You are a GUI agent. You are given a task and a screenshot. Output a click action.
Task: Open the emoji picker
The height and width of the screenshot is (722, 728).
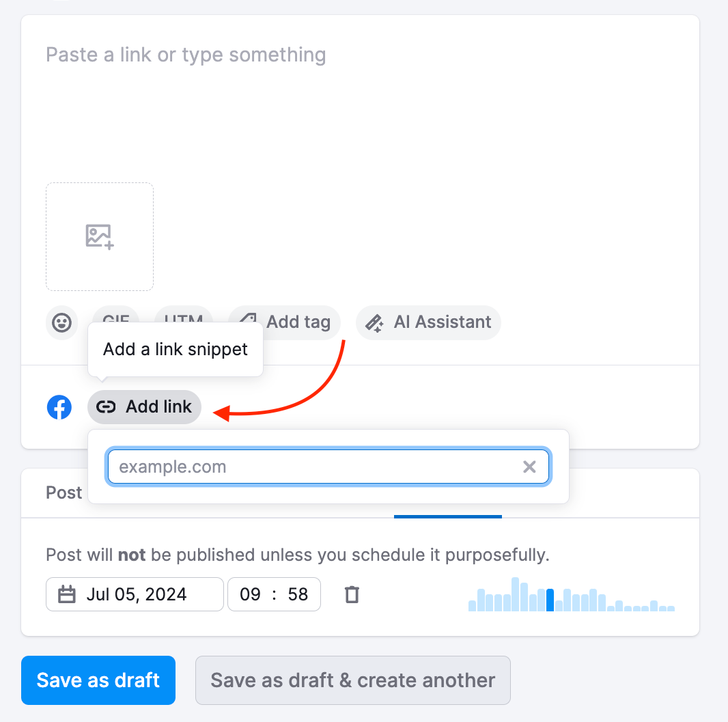point(61,322)
